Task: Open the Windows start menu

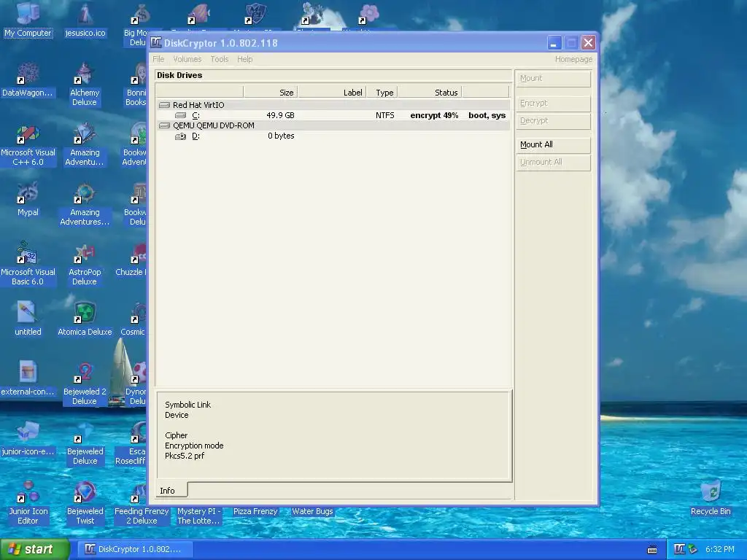Action: click(x=34, y=549)
